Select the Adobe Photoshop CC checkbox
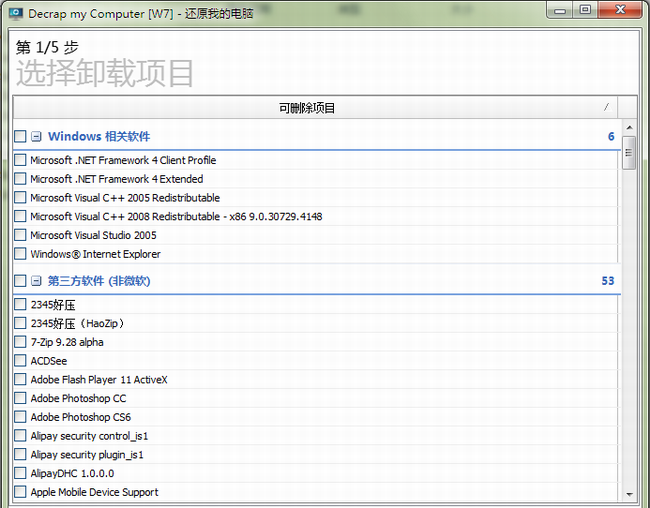The width and height of the screenshot is (650, 508). tap(20, 398)
